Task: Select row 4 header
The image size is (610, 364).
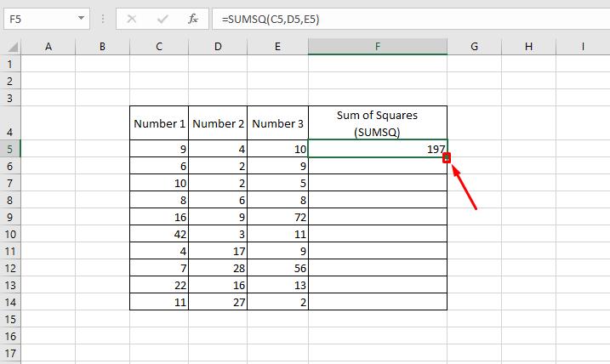Action: click(x=10, y=122)
